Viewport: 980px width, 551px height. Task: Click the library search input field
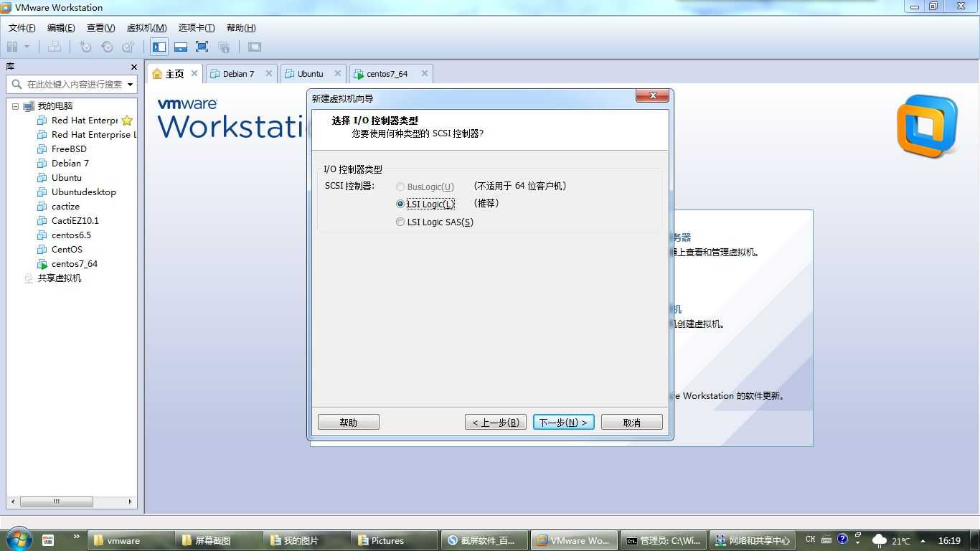pyautogui.click(x=73, y=84)
